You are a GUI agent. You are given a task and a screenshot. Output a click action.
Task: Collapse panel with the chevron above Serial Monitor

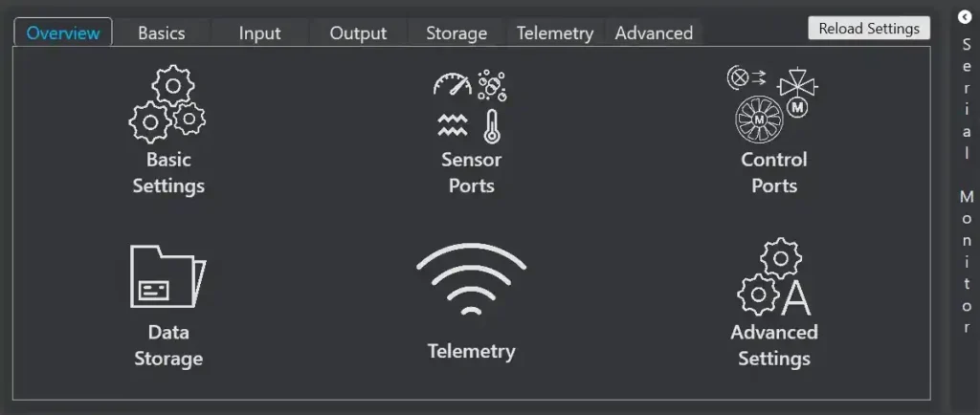[x=965, y=17]
